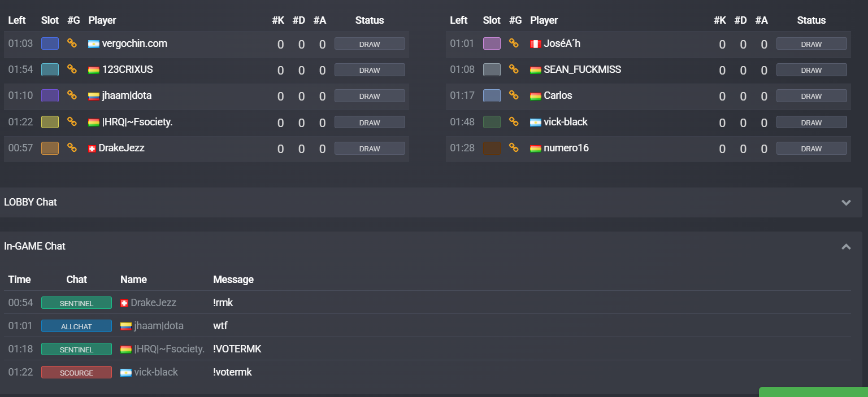Click the SENTINEL tag on DrakeJezz message

(76, 303)
